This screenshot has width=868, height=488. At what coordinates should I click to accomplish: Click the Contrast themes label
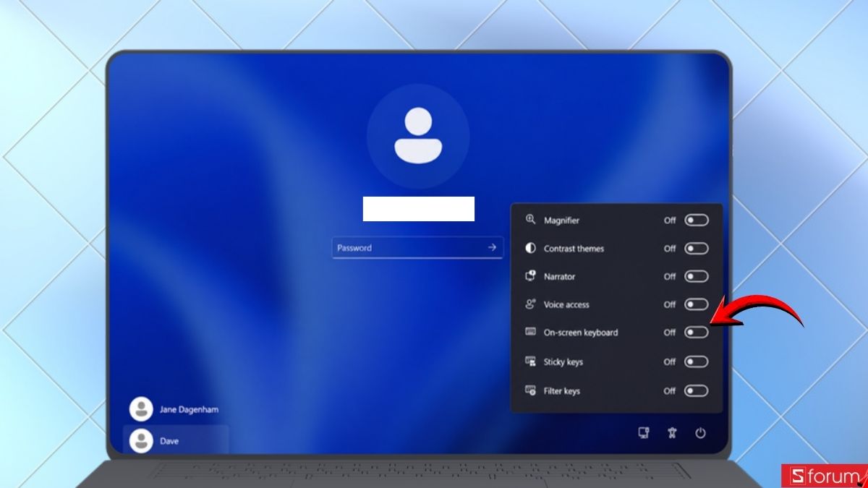point(574,249)
